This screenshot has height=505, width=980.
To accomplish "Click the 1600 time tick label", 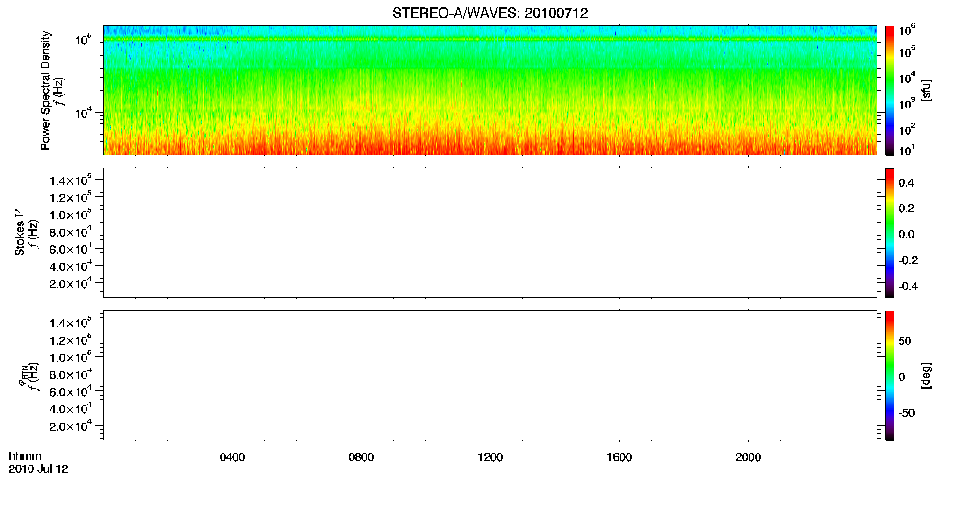I will click(619, 457).
